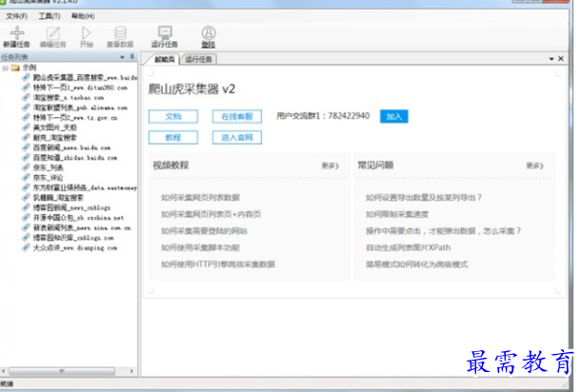582x392 pixels.
Task: Switch to the 起始页 tab
Action: click(164, 59)
